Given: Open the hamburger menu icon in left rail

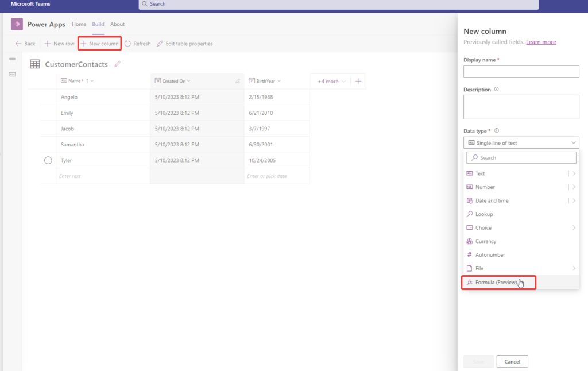Looking at the screenshot, I should [13, 60].
